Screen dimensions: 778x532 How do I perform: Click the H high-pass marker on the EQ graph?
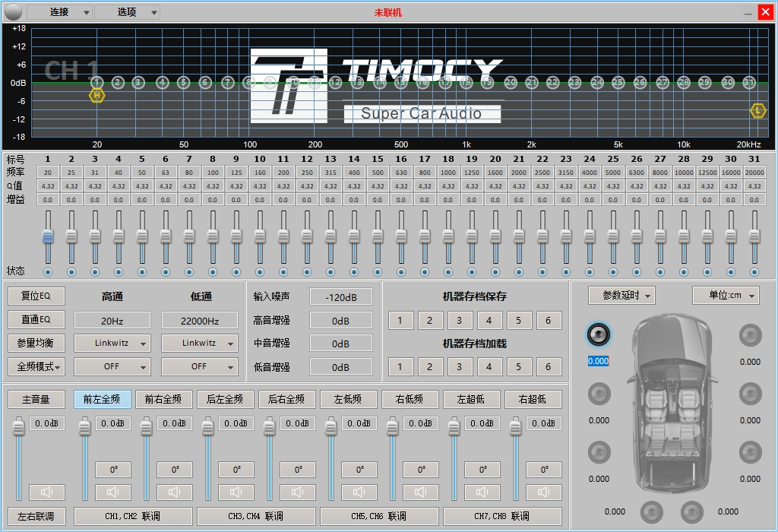click(96, 95)
